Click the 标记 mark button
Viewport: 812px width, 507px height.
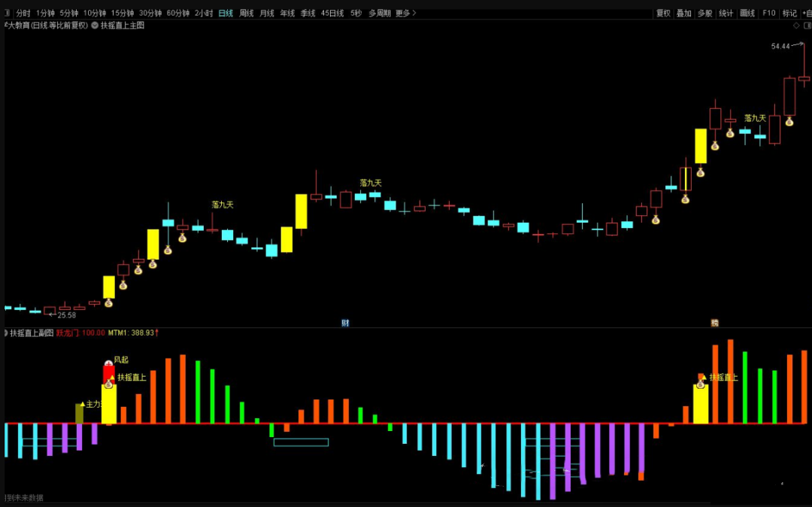(789, 13)
